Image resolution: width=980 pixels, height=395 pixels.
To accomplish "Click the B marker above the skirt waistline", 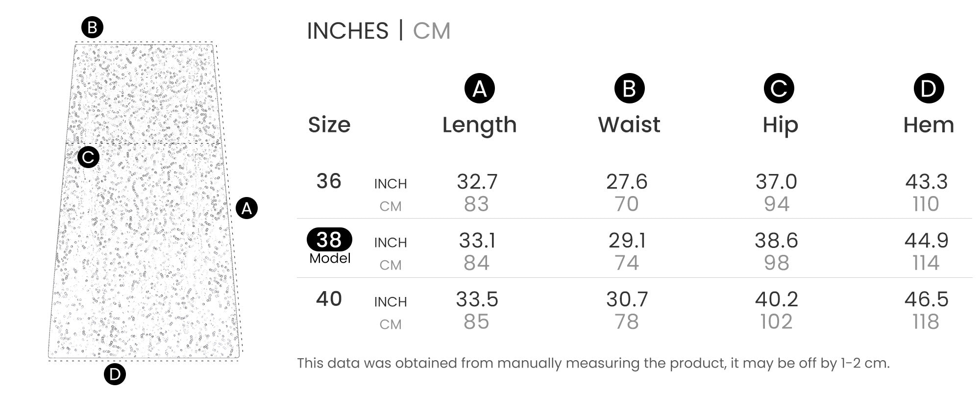I will click(92, 27).
